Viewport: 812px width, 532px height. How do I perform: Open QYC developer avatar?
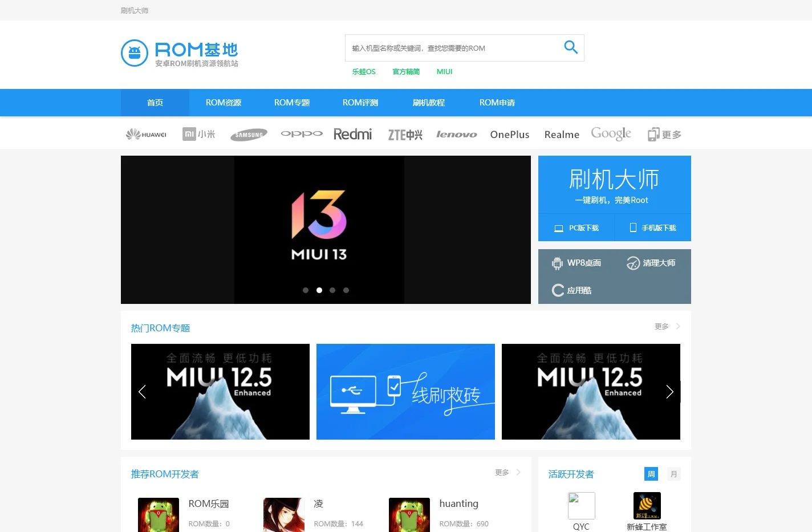pyautogui.click(x=582, y=506)
